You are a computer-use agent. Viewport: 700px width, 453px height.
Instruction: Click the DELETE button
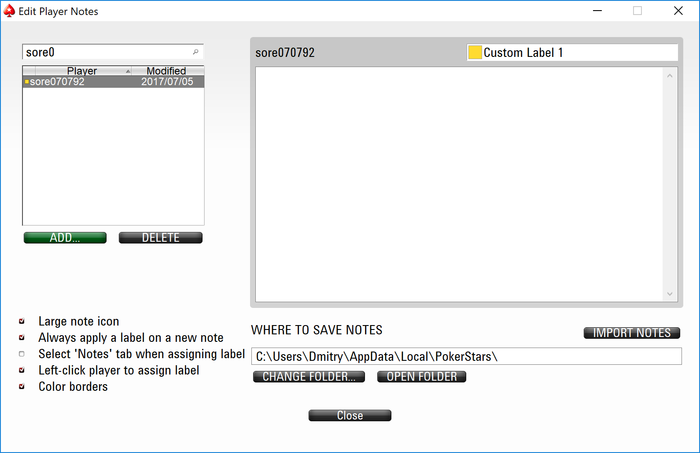tap(161, 238)
